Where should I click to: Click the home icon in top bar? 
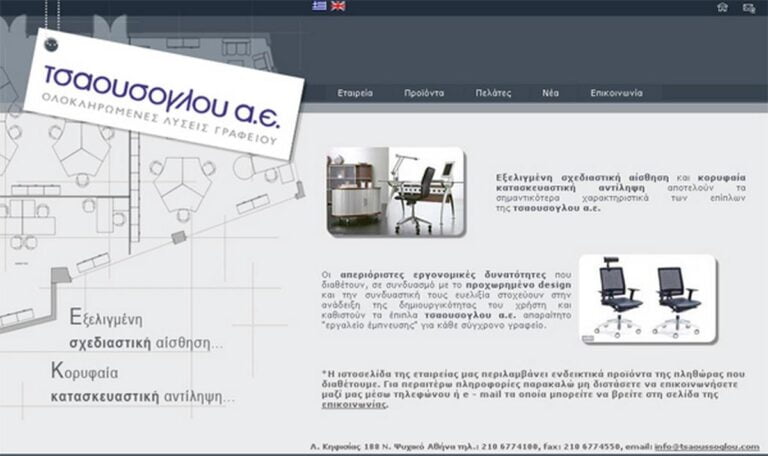723,7
